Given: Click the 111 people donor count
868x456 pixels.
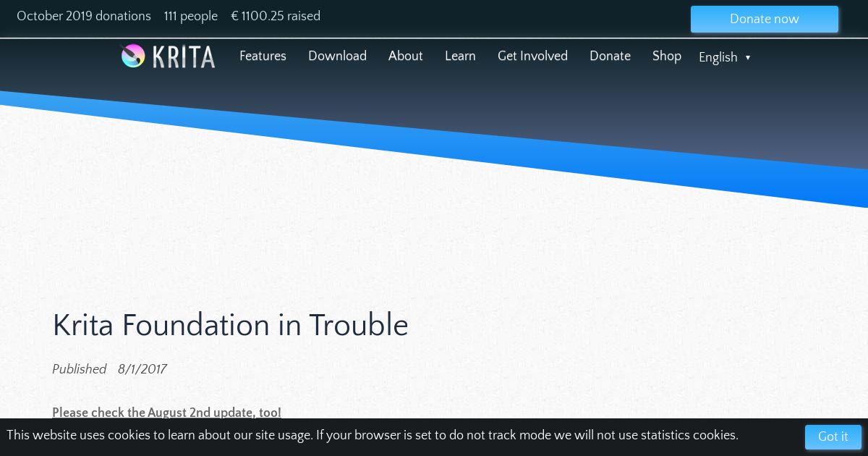Looking at the screenshot, I should coord(191,16).
